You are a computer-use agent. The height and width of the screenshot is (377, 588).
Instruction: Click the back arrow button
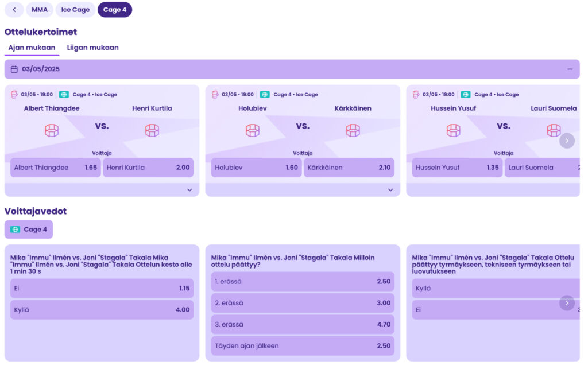[14, 10]
